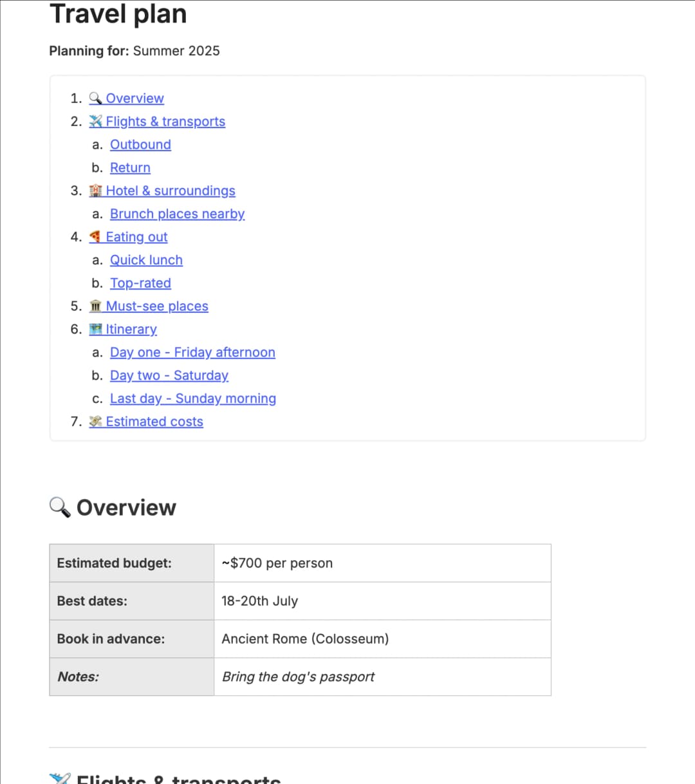
Task: Click the airplane icon in contents list
Action: tap(96, 121)
